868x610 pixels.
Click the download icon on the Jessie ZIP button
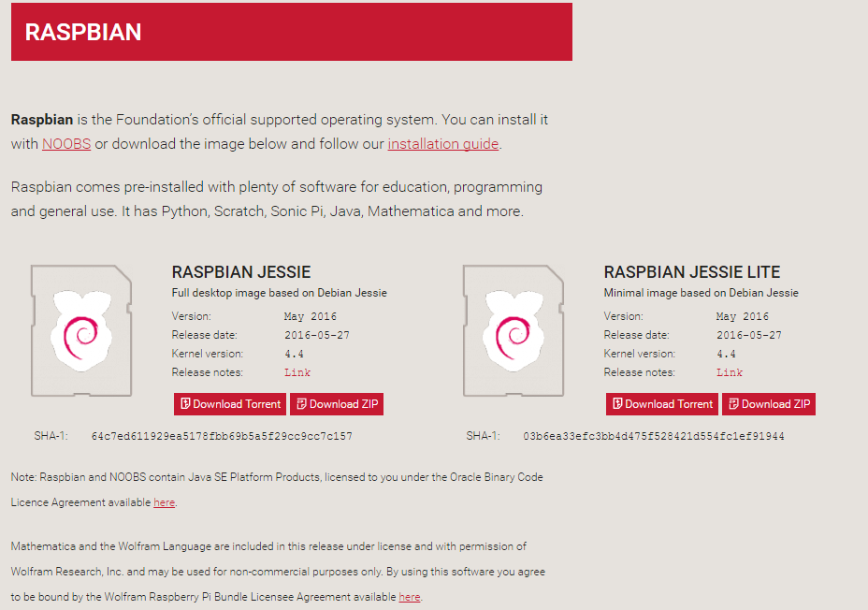tap(302, 404)
